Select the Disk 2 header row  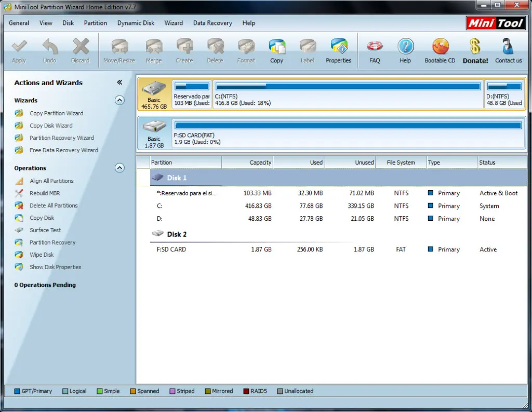[x=338, y=234]
